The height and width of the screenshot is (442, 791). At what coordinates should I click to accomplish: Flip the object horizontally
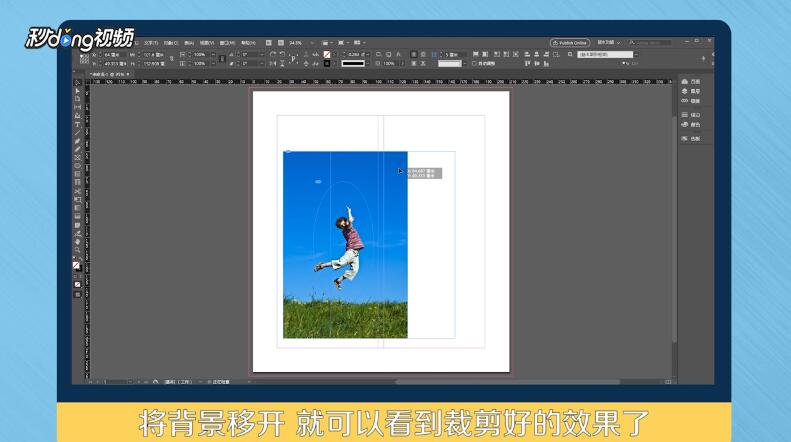click(x=273, y=64)
